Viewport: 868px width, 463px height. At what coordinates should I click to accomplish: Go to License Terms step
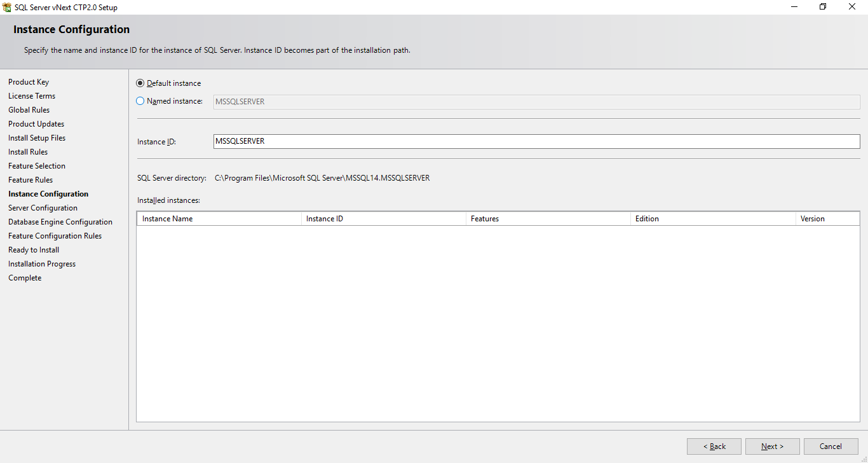(x=32, y=96)
